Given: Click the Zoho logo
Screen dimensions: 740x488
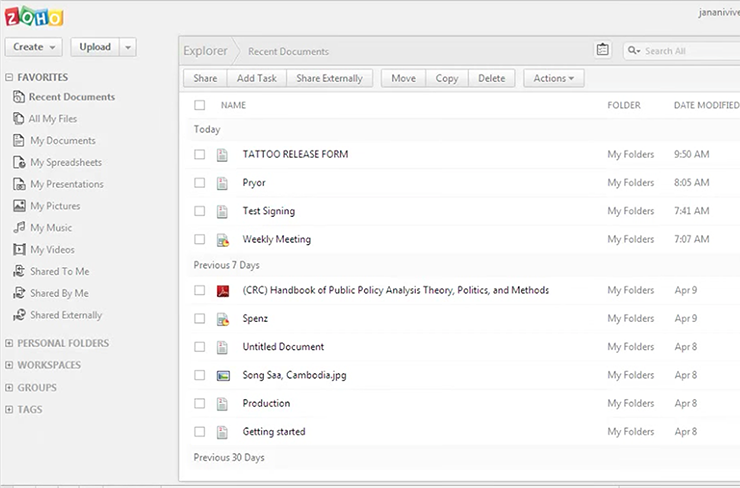Looking at the screenshot, I should click(33, 18).
